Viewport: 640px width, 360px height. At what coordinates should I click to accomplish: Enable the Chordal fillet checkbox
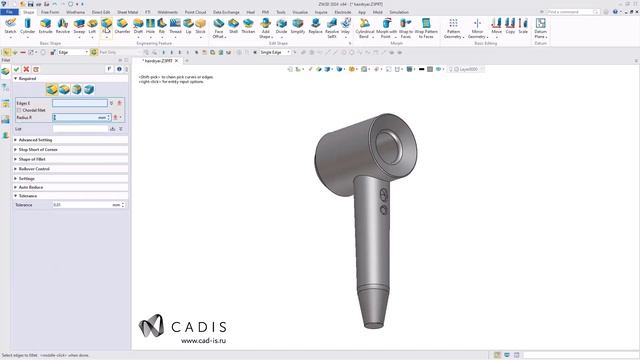point(19,110)
